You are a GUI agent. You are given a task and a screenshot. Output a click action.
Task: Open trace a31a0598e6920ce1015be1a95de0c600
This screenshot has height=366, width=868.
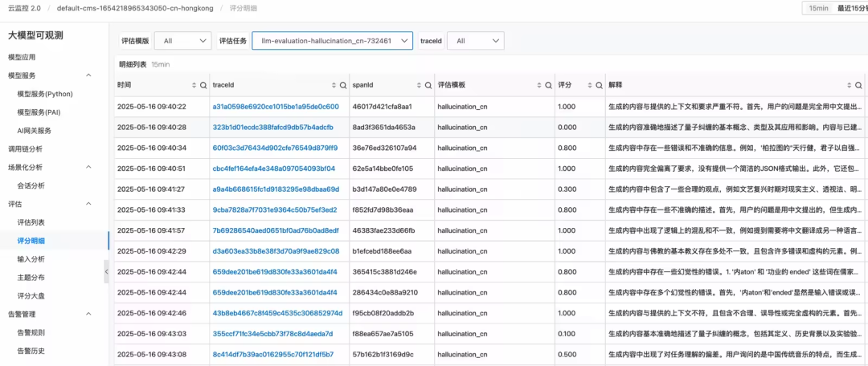click(x=275, y=107)
